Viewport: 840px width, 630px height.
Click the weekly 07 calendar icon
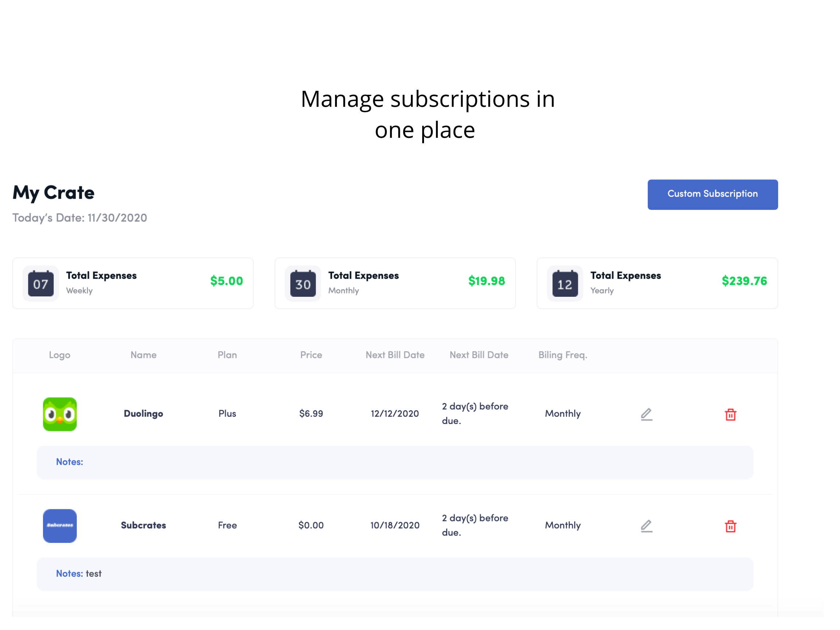point(40,283)
